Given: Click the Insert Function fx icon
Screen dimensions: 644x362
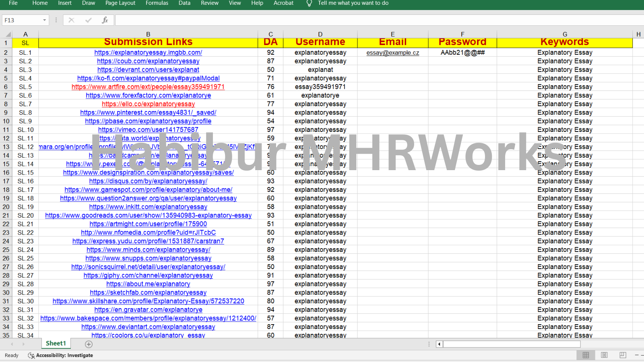Looking at the screenshot, I should click(105, 20).
